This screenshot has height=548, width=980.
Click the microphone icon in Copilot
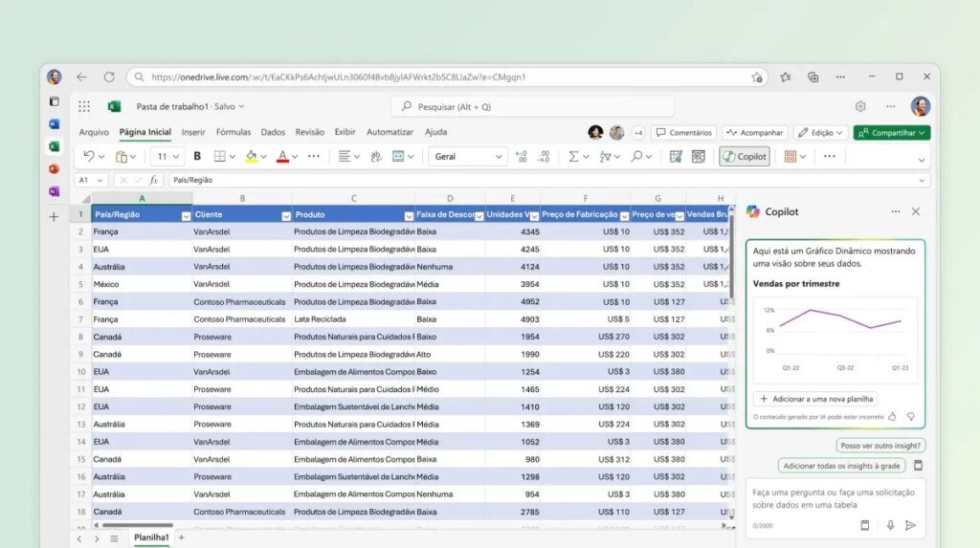(x=890, y=525)
